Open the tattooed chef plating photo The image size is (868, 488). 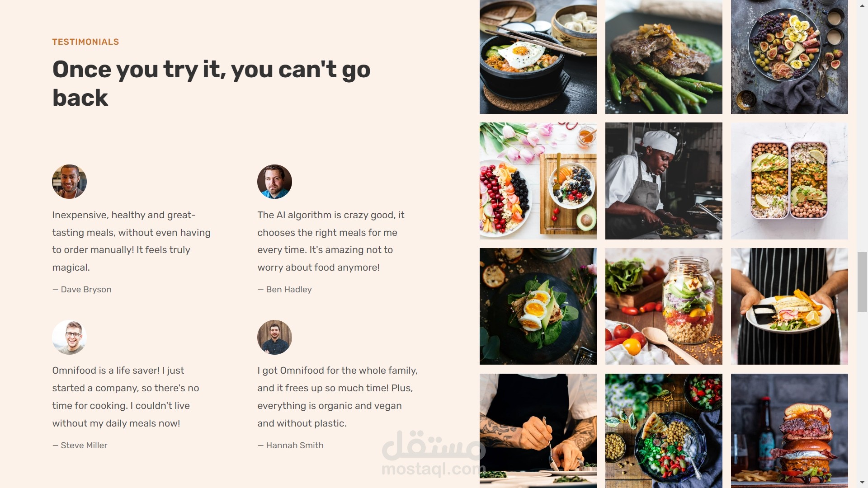538,431
